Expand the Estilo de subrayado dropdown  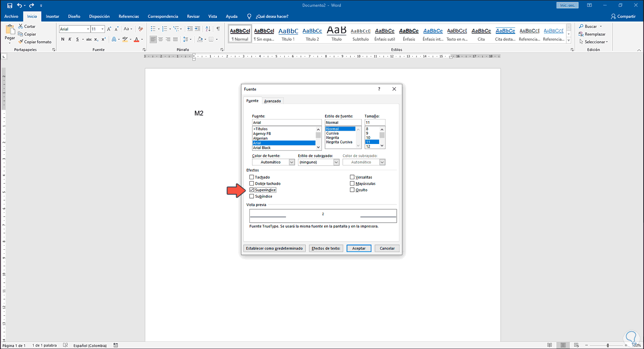(x=336, y=162)
